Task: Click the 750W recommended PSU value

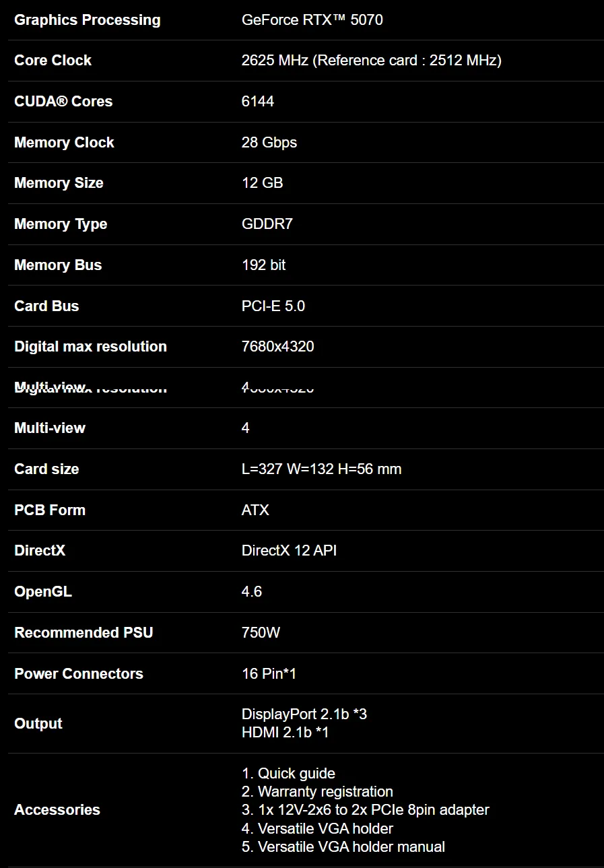Action: point(261,633)
